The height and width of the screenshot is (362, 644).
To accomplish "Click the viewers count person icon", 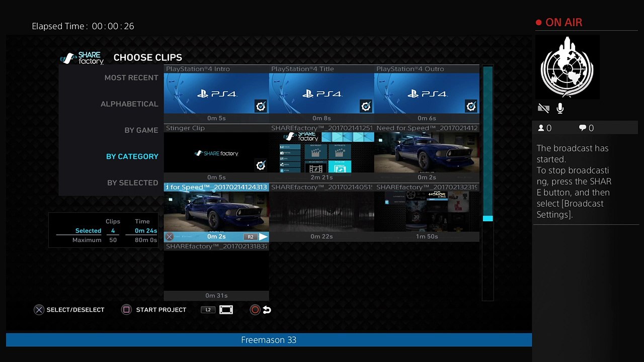I will point(541,128).
